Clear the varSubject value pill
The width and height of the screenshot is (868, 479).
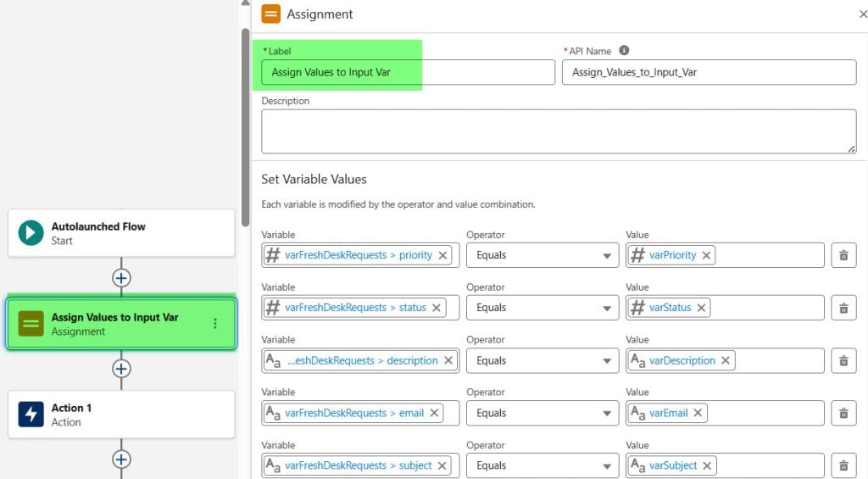pos(706,465)
